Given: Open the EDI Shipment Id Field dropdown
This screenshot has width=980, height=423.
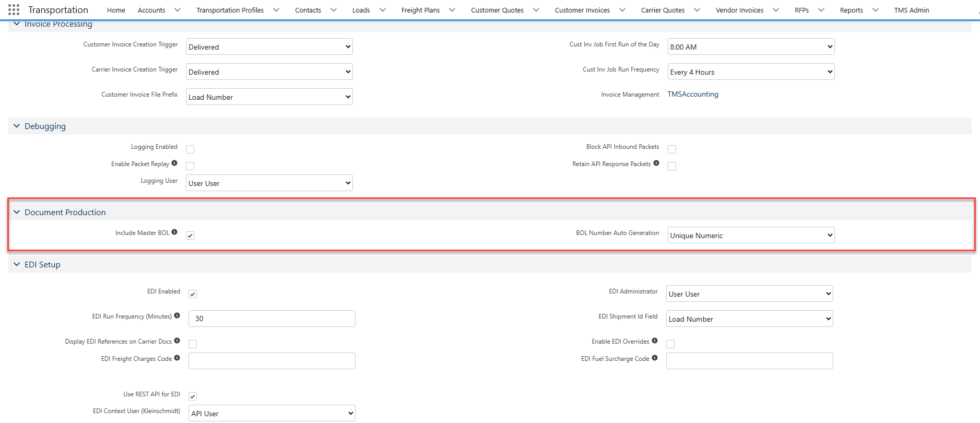Looking at the screenshot, I should (750, 319).
